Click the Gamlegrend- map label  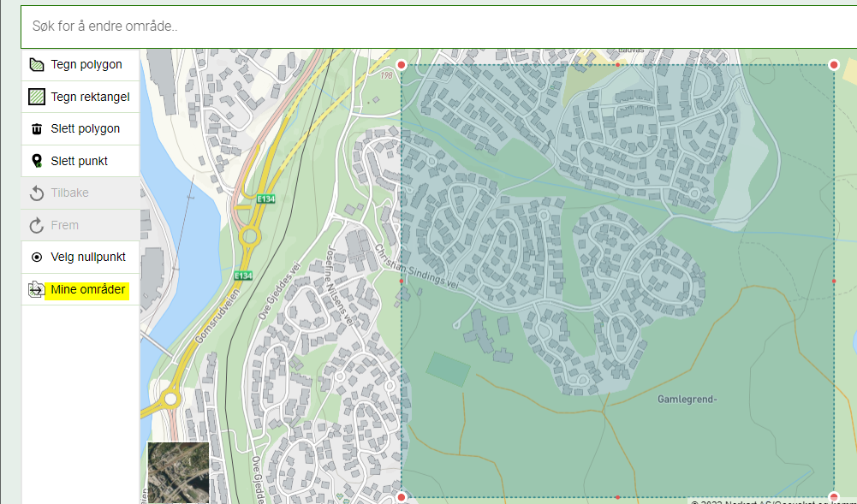(687, 399)
